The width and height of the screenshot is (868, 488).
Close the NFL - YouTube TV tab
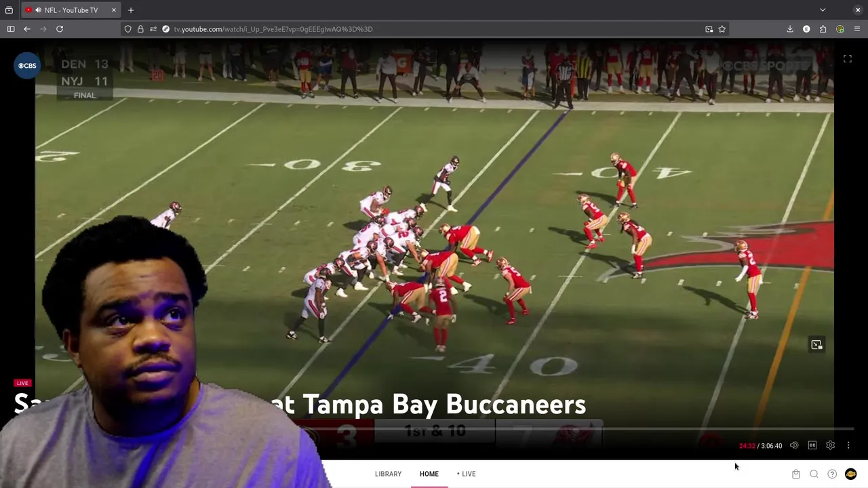(114, 10)
